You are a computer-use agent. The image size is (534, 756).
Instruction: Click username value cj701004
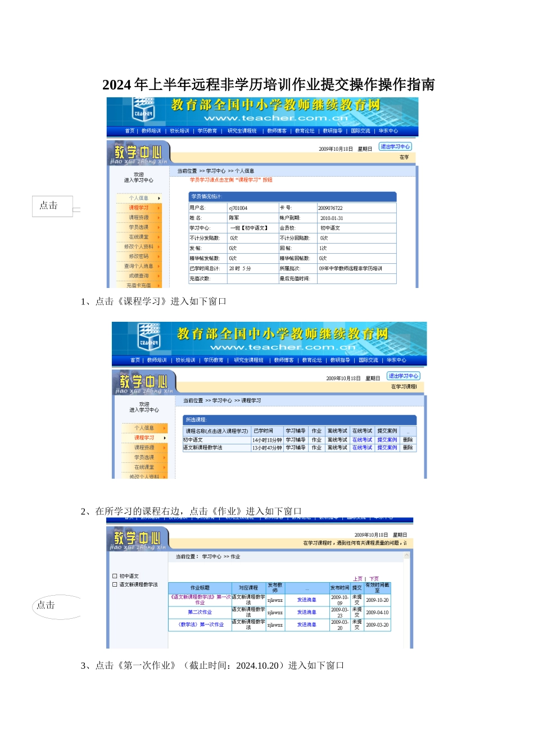[x=238, y=208]
